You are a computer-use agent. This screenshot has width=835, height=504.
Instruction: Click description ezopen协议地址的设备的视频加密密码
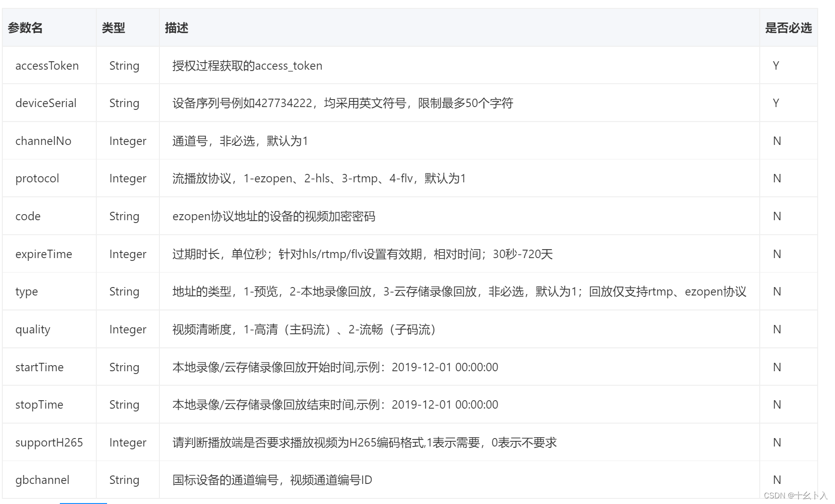(274, 216)
